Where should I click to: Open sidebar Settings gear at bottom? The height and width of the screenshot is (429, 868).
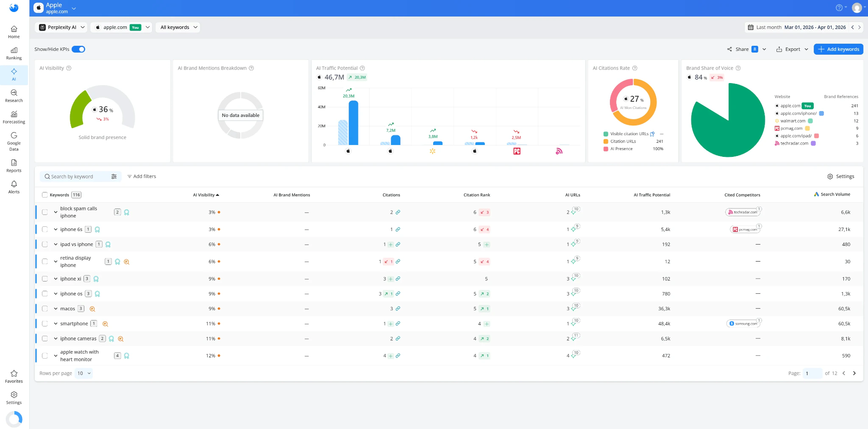click(x=14, y=398)
